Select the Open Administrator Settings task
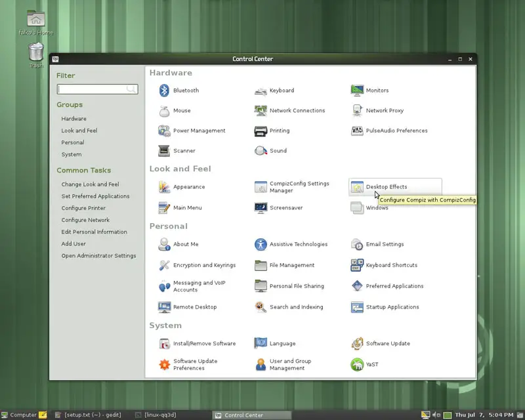 (99, 255)
